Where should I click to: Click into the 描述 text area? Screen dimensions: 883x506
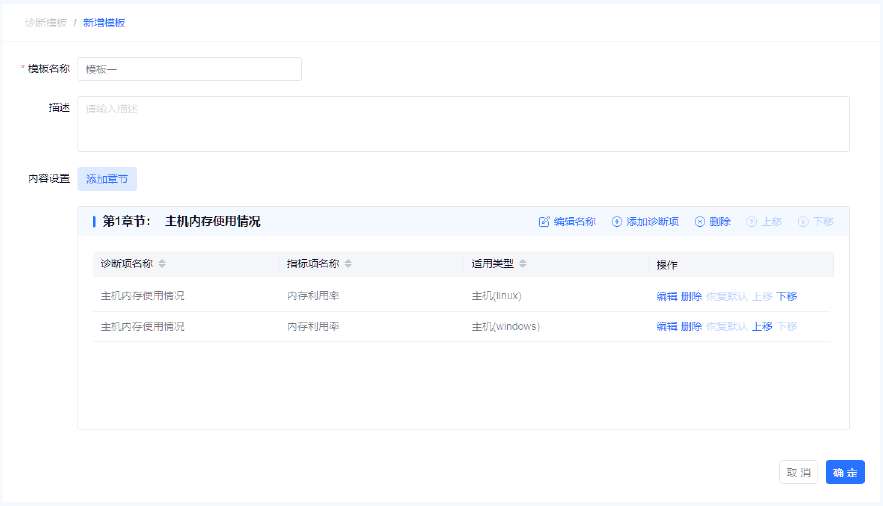pyautogui.click(x=463, y=124)
